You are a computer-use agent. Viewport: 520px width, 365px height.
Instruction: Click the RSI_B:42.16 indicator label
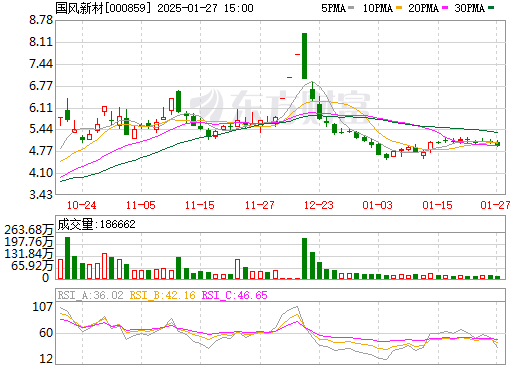[162, 295]
